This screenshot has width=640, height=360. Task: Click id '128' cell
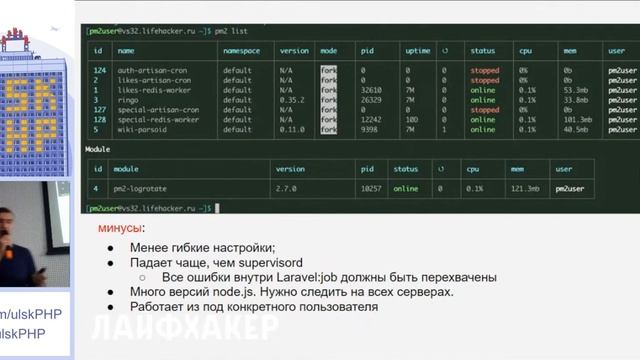point(100,120)
